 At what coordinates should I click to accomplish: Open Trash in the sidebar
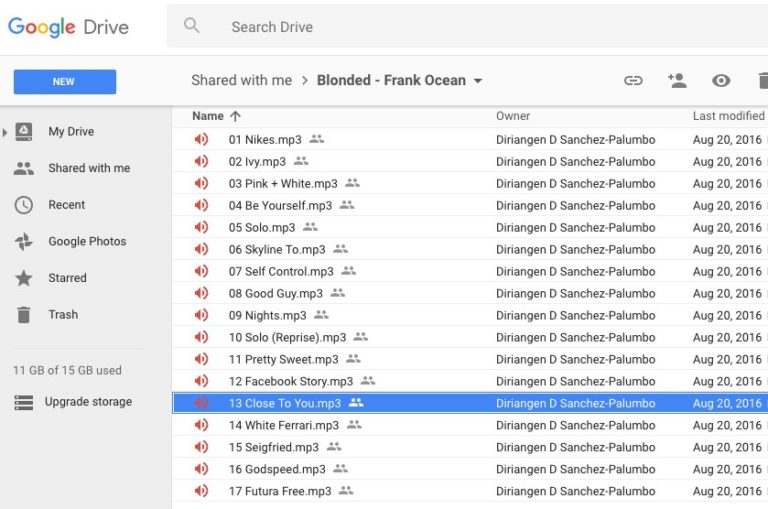[63, 315]
